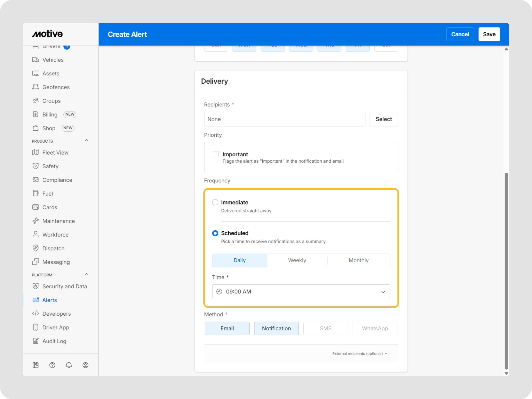Viewport: 532px width, 399px height.
Task: Open the help question mark icon
Action: 52,365
